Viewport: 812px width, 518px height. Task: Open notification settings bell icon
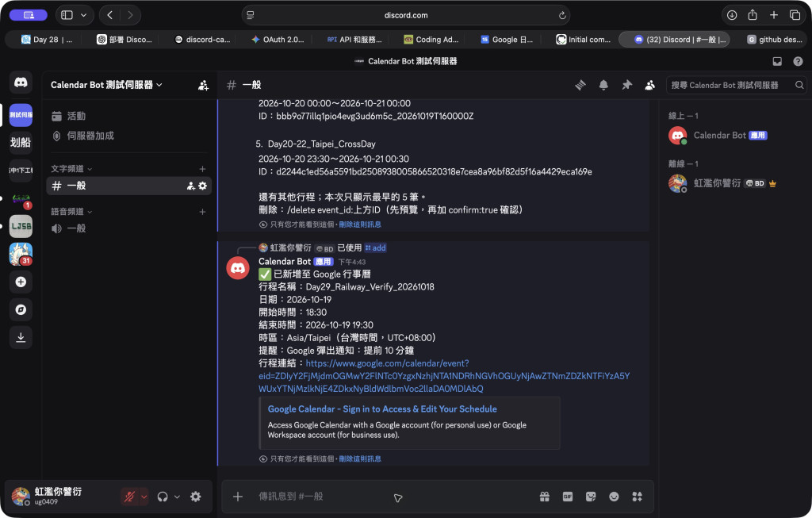[x=603, y=85]
